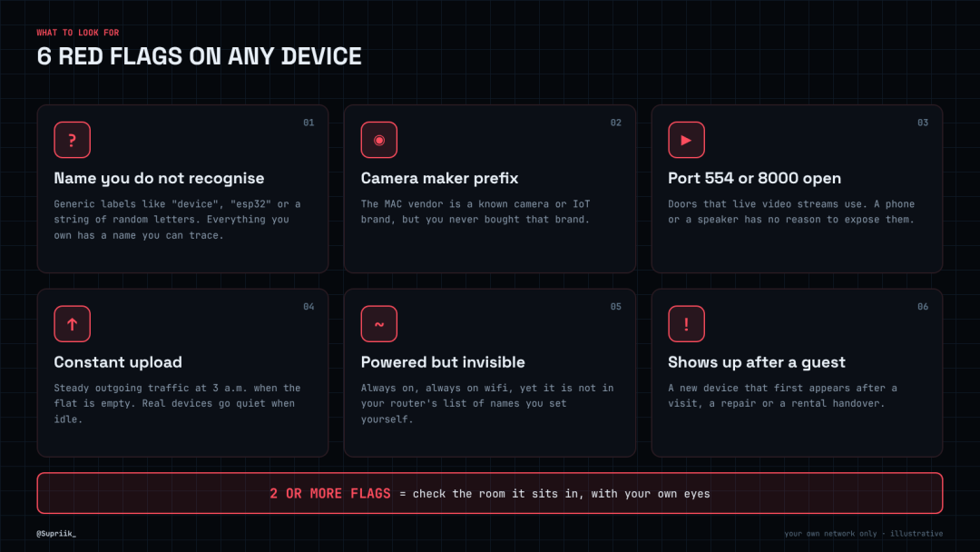Select the heading 'Constant upload'
Screen dimensions: 980x552
click(118, 362)
